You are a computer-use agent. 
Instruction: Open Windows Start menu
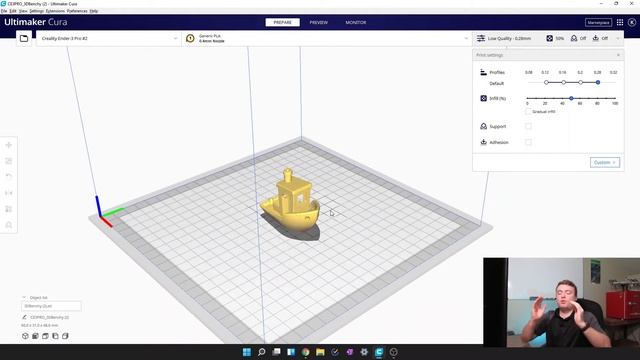pos(247,352)
